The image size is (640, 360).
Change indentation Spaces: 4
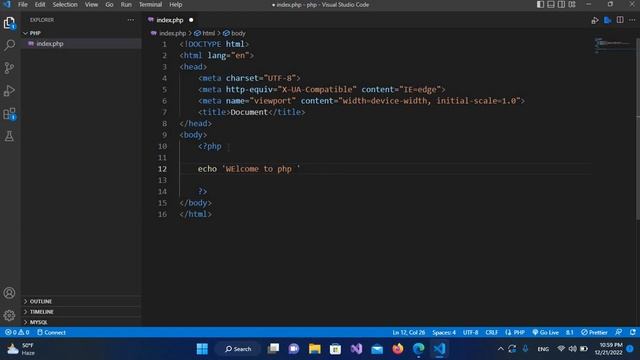click(444, 332)
